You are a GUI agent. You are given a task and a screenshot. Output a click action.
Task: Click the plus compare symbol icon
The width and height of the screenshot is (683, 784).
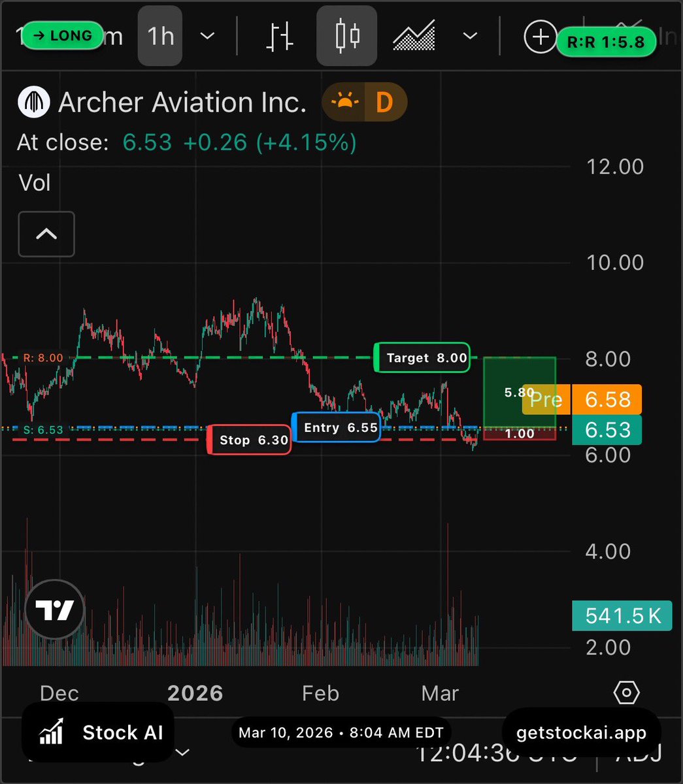(x=540, y=37)
